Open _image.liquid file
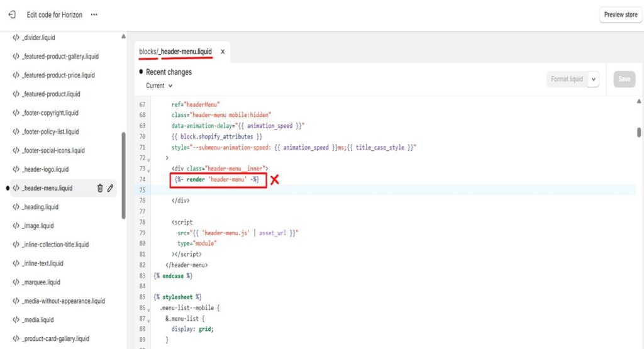This screenshot has width=644, height=349. point(38,226)
